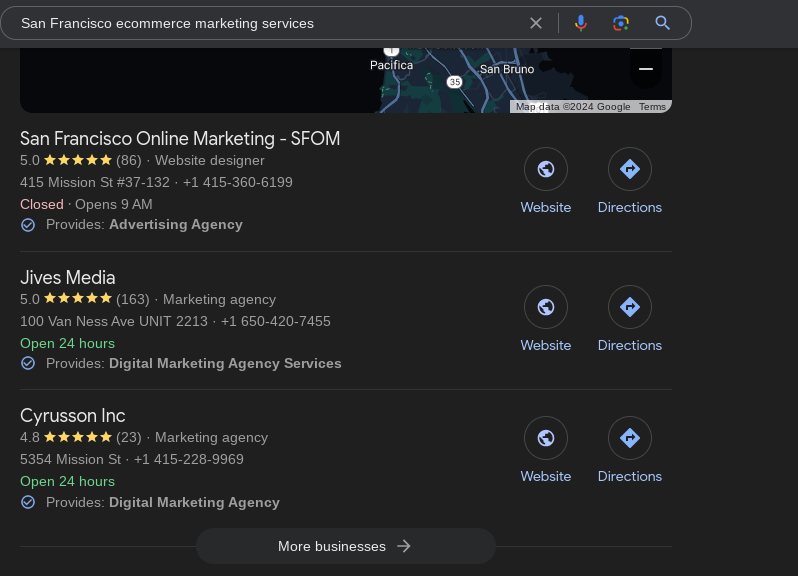Click Directions label for Jives Media
798x576 pixels.
point(630,345)
